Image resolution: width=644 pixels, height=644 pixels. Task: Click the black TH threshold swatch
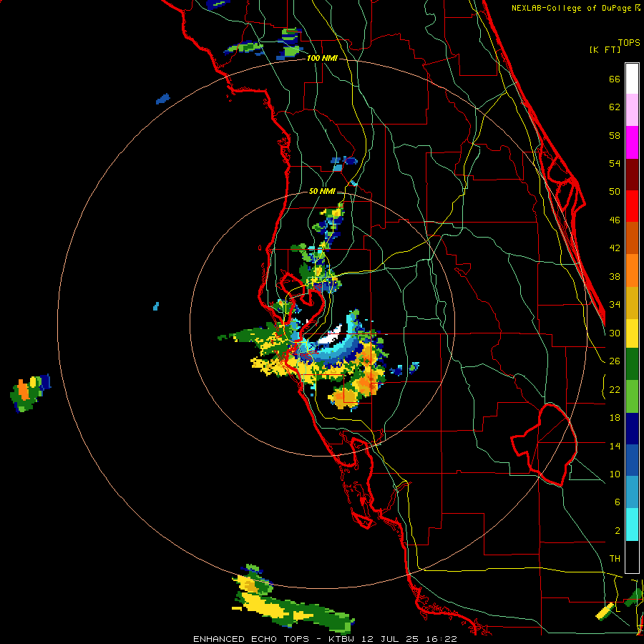[x=632, y=557]
